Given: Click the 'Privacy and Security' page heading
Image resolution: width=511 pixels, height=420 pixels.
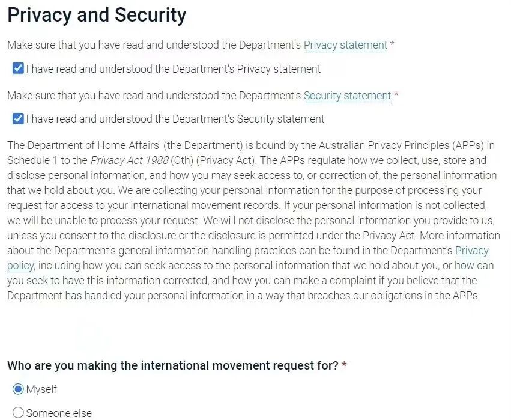Looking at the screenshot, I should (97, 15).
